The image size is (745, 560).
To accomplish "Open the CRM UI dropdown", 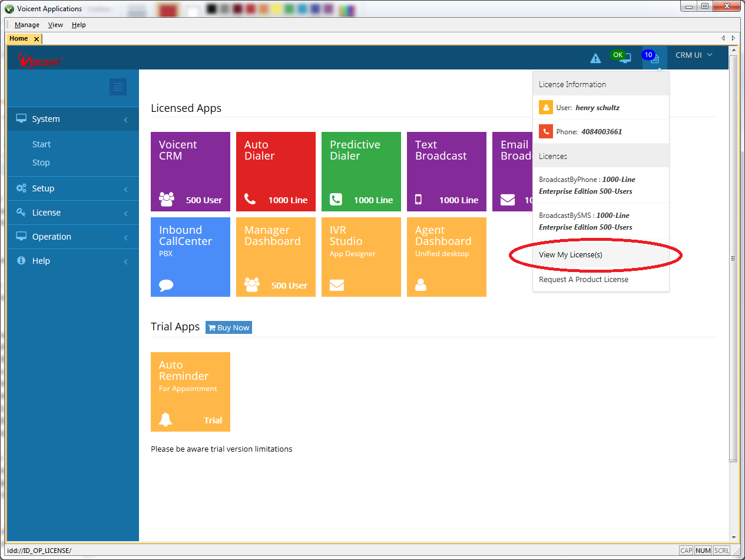I will point(693,55).
